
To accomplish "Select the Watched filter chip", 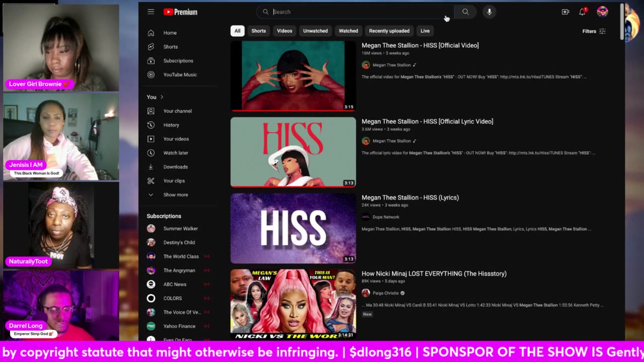I will coord(348,31).
